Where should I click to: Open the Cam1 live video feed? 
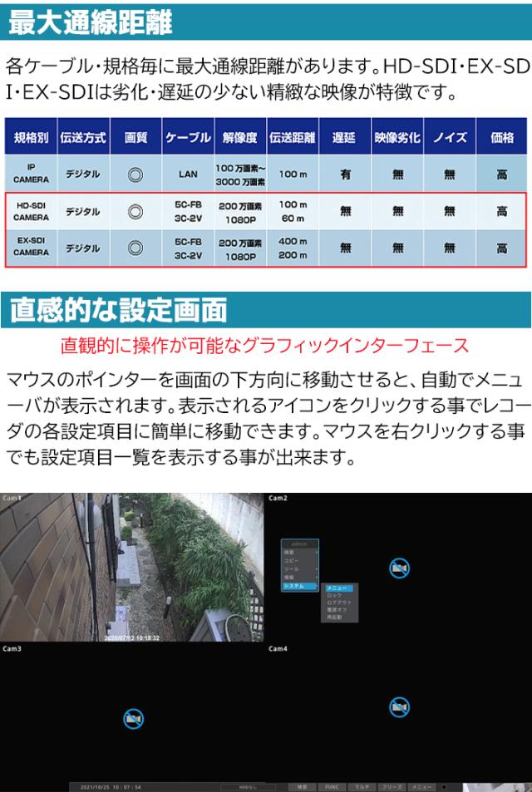pyautogui.click(x=132, y=568)
